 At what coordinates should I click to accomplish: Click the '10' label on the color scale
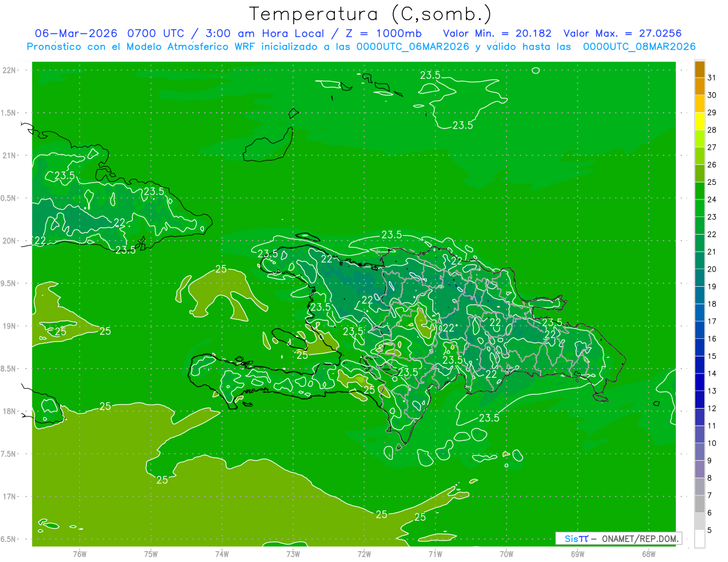pos(712,443)
